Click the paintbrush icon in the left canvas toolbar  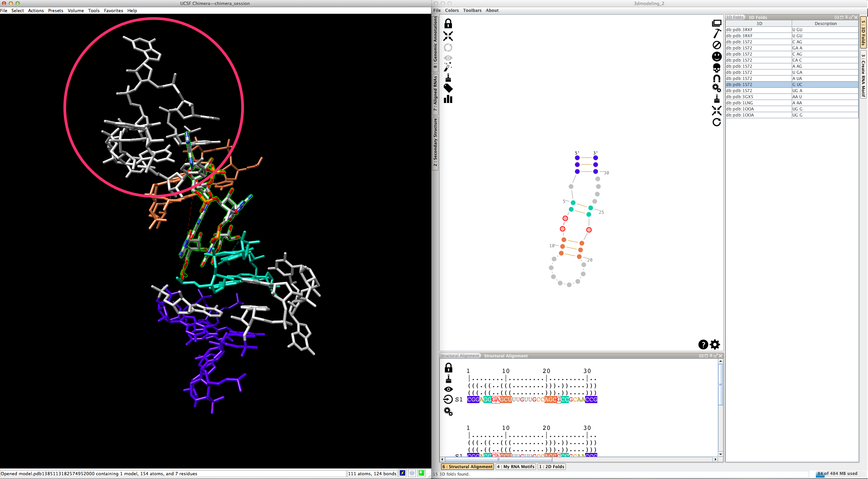(448, 78)
